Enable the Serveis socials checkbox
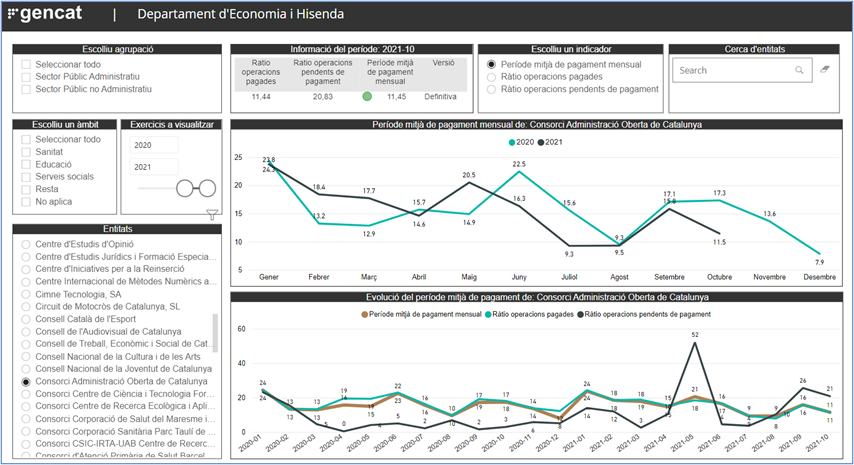The height and width of the screenshot is (465, 854). 26,177
